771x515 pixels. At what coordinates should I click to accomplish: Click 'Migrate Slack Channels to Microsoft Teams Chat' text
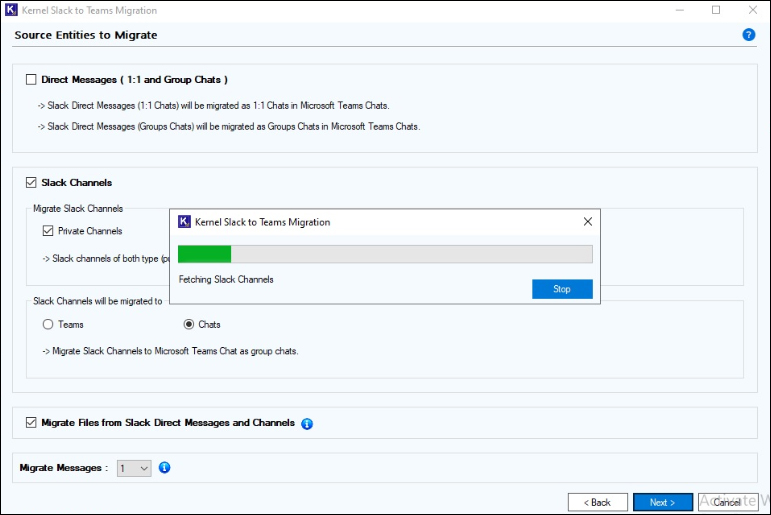[171, 351]
